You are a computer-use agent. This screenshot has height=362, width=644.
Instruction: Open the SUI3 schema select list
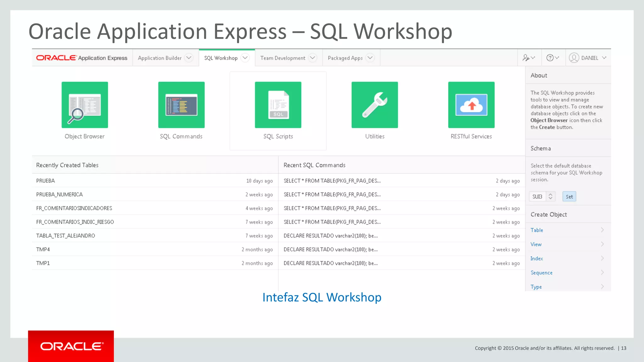[x=542, y=196]
